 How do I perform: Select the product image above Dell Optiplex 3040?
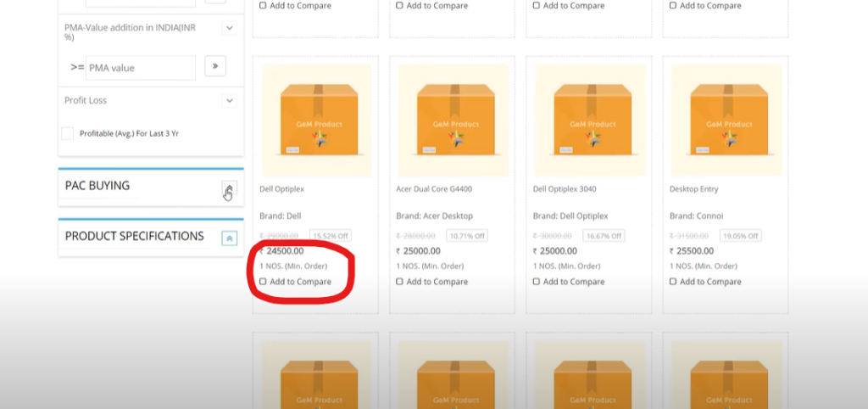click(x=590, y=120)
